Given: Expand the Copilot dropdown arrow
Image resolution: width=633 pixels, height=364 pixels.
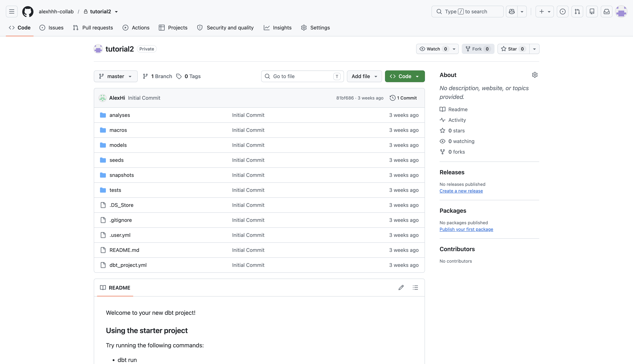Looking at the screenshot, I should pos(522,12).
